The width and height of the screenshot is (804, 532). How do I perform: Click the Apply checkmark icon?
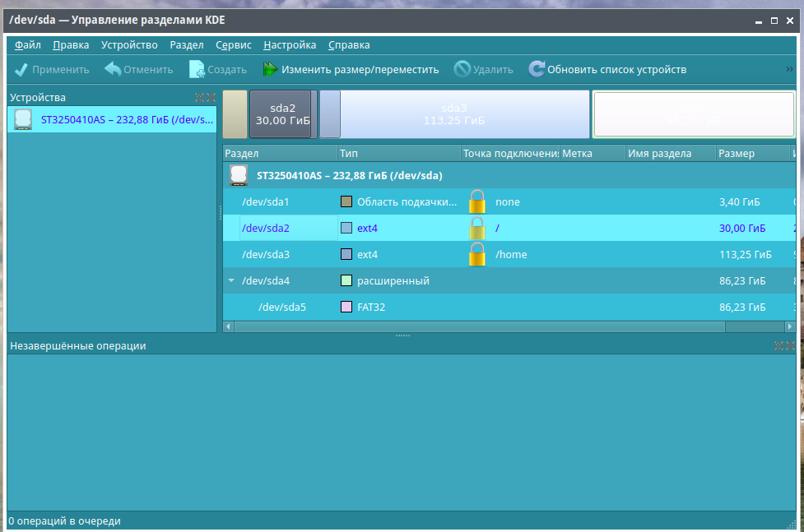click(21, 69)
